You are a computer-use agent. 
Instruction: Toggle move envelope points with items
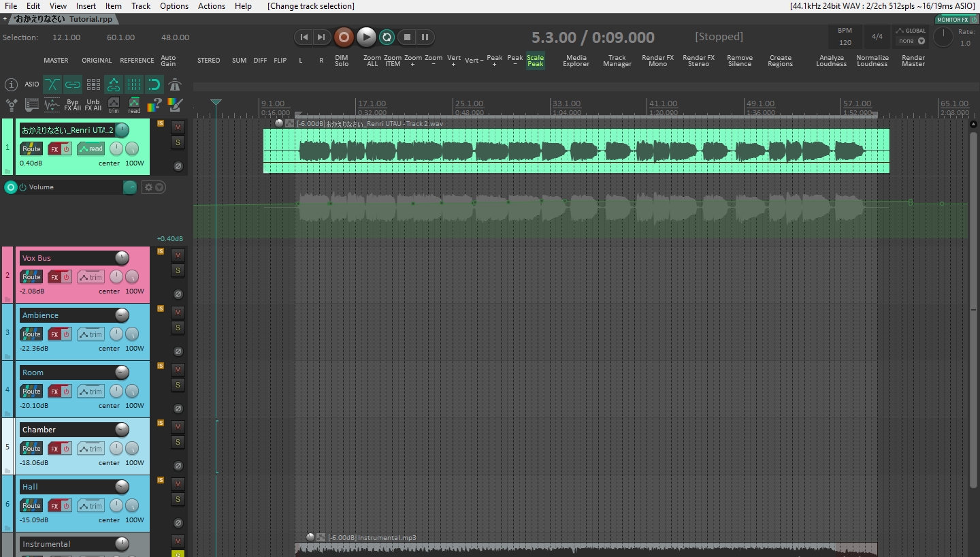coord(114,84)
